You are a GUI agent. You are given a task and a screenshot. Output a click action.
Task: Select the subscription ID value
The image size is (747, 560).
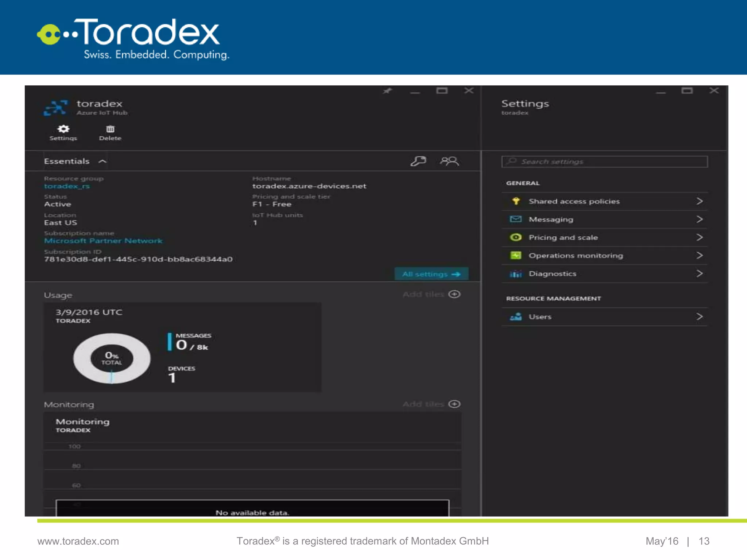tap(138, 259)
